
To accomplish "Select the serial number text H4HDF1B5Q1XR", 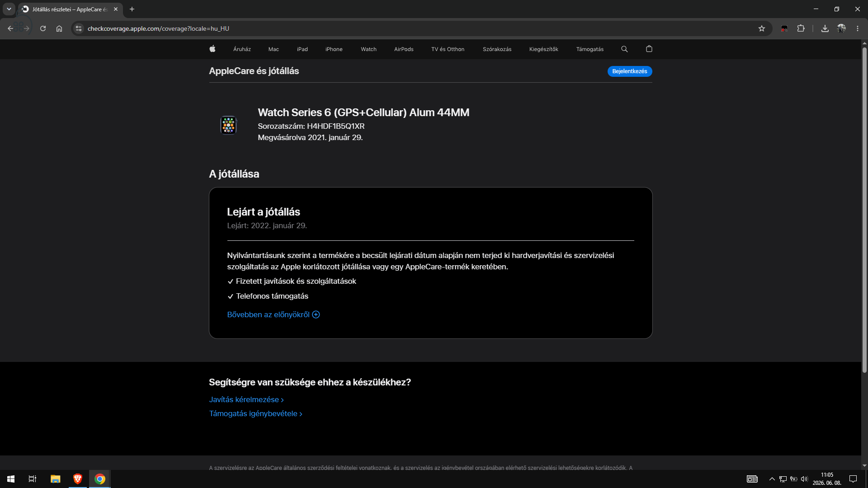I will pyautogui.click(x=336, y=126).
